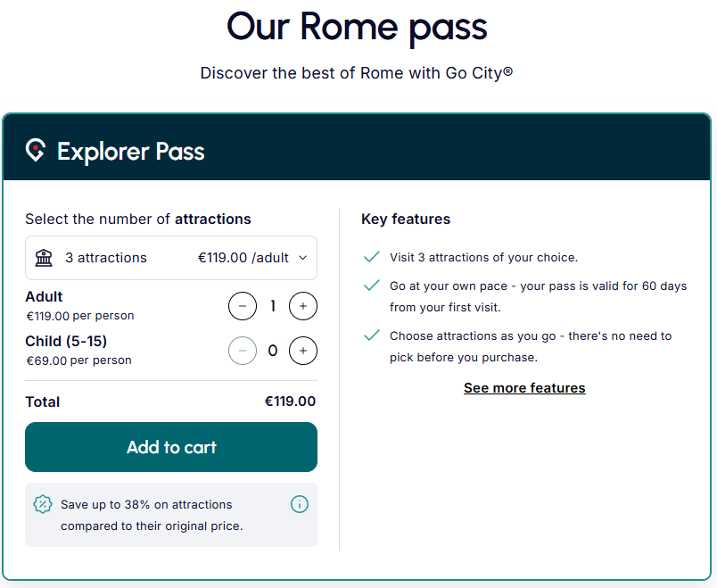
Task: Click the museum icon beside 3 attractions
Action: 43,258
